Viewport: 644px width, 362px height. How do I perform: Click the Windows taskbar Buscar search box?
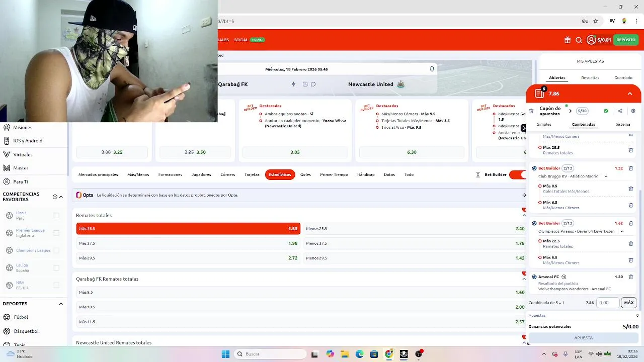click(x=270, y=354)
